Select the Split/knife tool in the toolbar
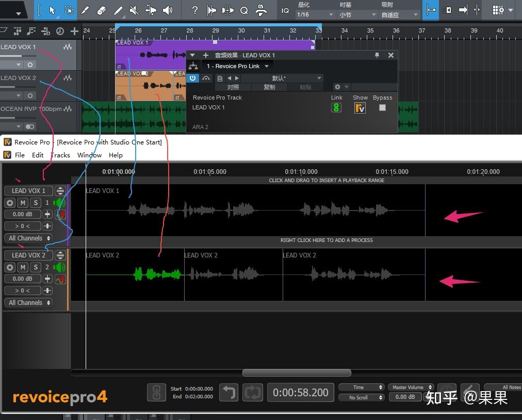The height and width of the screenshot is (420, 522). click(85, 10)
